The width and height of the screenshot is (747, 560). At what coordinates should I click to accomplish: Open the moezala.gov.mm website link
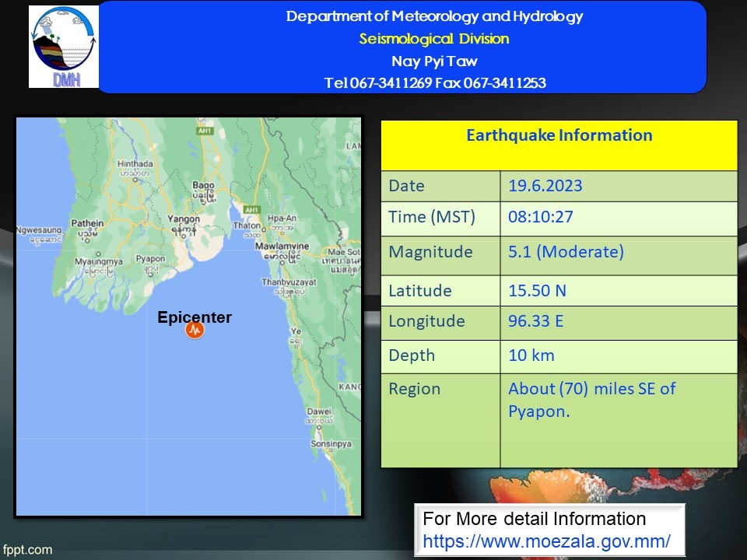tap(546, 540)
